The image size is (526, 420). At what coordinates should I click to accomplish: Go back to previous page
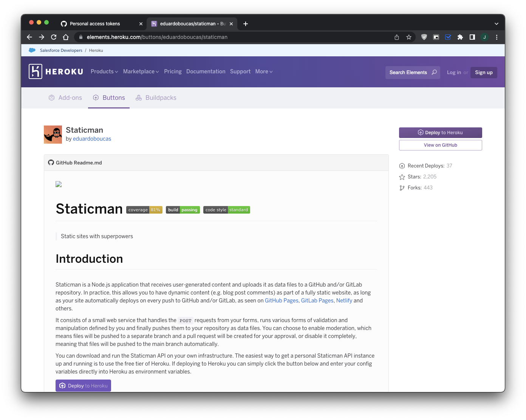29,37
